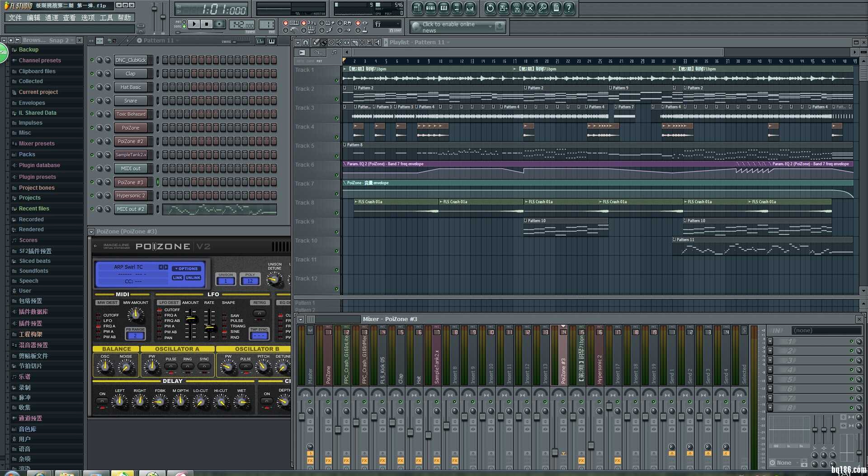Open the 选项 (Options) menu
Image resolution: width=868 pixels, height=476 pixels.
88,18
